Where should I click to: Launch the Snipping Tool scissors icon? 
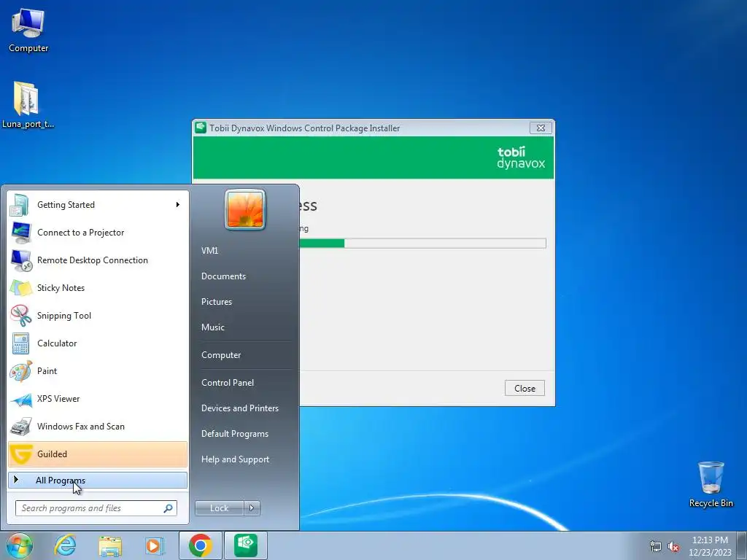(x=20, y=315)
